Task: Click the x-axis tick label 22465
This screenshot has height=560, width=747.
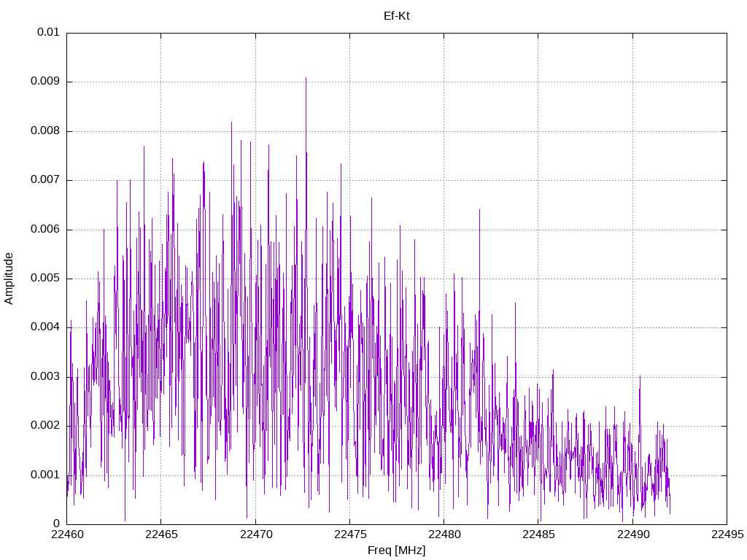Action: 161,534
